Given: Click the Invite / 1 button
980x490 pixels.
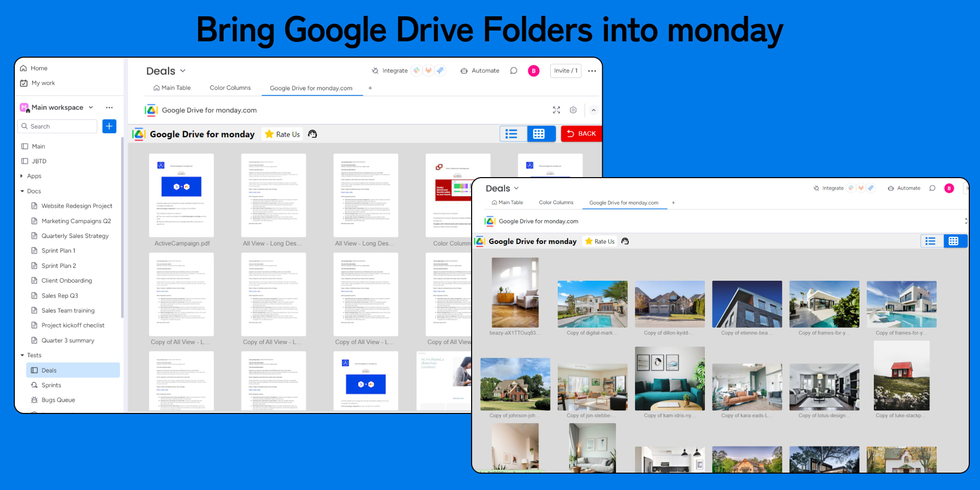Looking at the screenshot, I should 566,70.
